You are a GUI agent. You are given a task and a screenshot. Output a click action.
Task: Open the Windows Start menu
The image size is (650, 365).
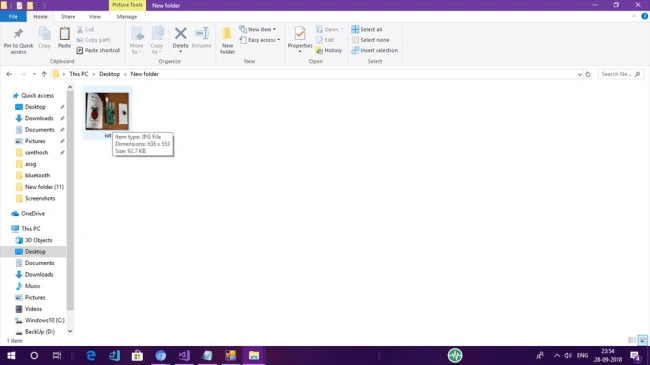(x=11, y=355)
